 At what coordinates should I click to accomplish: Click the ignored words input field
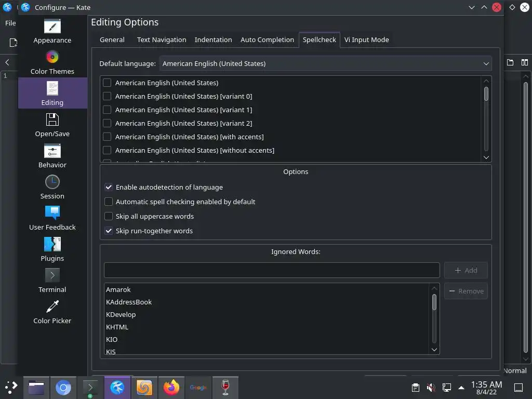coord(272,270)
